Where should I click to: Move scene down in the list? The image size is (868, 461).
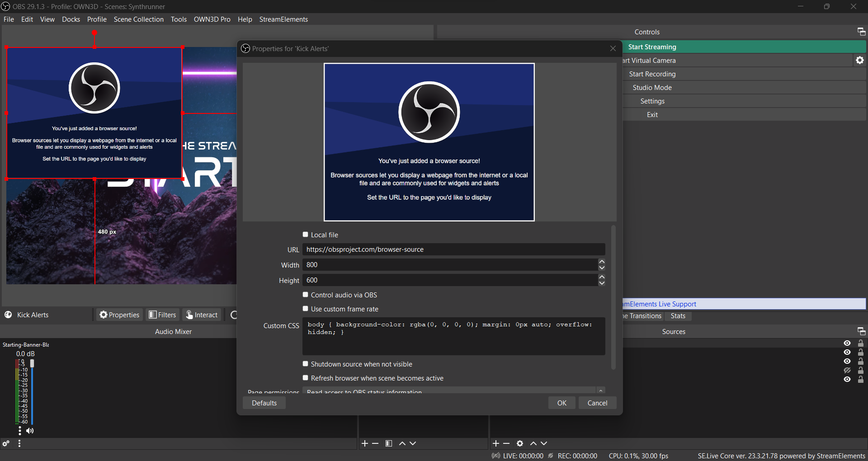point(413,443)
